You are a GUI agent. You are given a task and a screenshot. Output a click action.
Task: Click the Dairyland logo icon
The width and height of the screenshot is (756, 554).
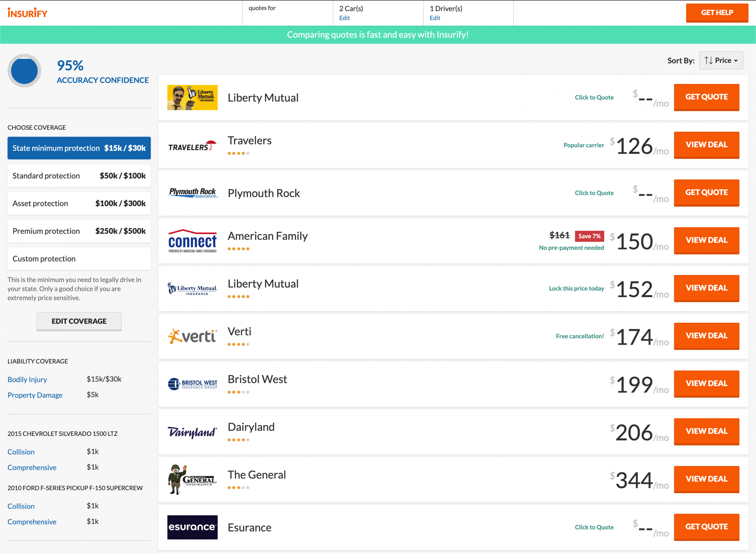pyautogui.click(x=193, y=431)
